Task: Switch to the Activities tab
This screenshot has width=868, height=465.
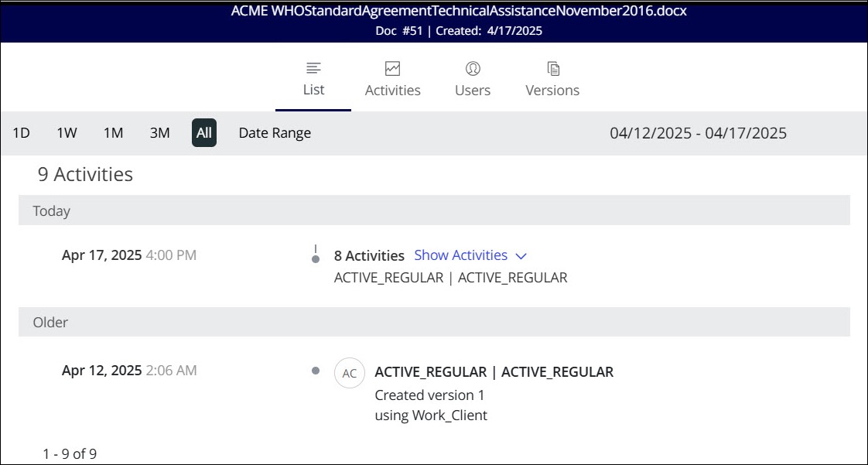Action: (x=392, y=91)
